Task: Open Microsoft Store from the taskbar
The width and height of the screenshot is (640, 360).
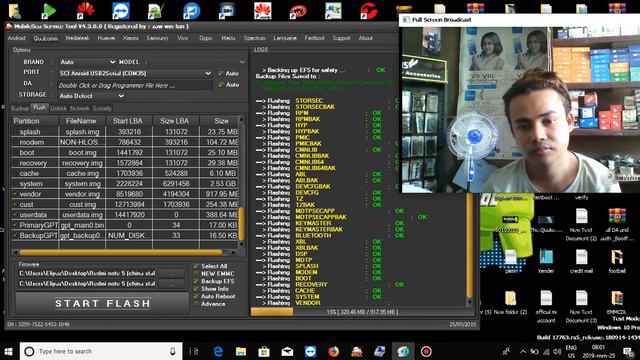Action: click(x=264, y=351)
